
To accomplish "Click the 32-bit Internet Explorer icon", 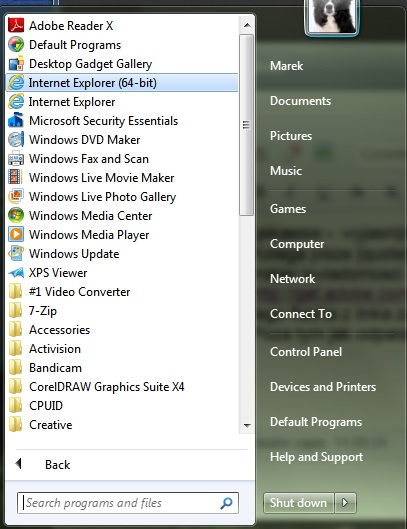I will [x=16, y=102].
